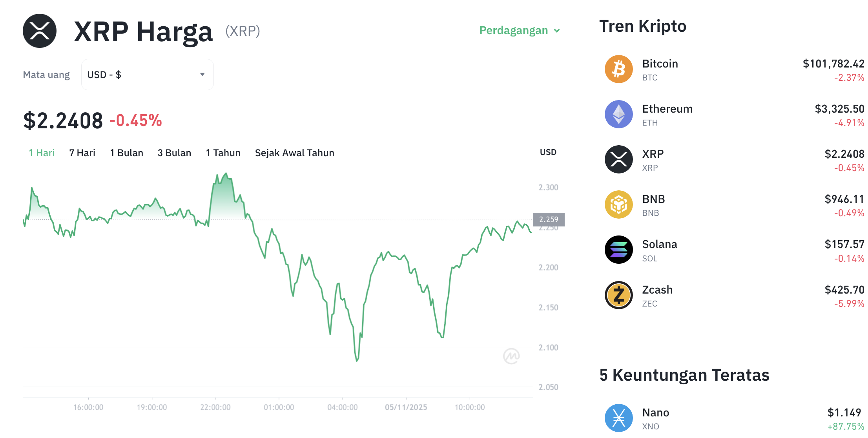
Task: Select the 1 Bulan timeframe tab
Action: (x=126, y=153)
